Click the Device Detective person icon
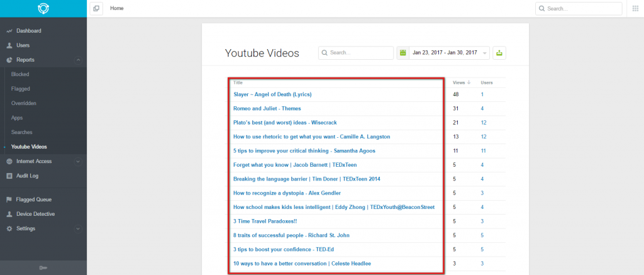This screenshot has width=644, height=275. point(9,214)
